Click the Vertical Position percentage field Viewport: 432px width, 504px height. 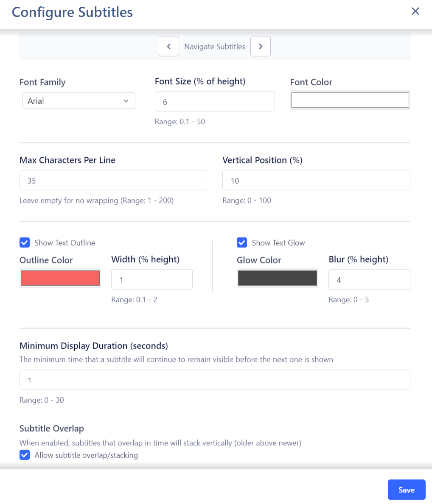(x=316, y=180)
